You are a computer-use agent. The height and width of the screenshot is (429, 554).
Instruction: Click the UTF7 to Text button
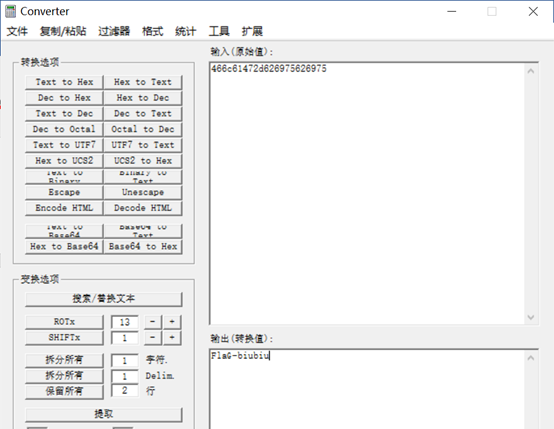click(143, 145)
